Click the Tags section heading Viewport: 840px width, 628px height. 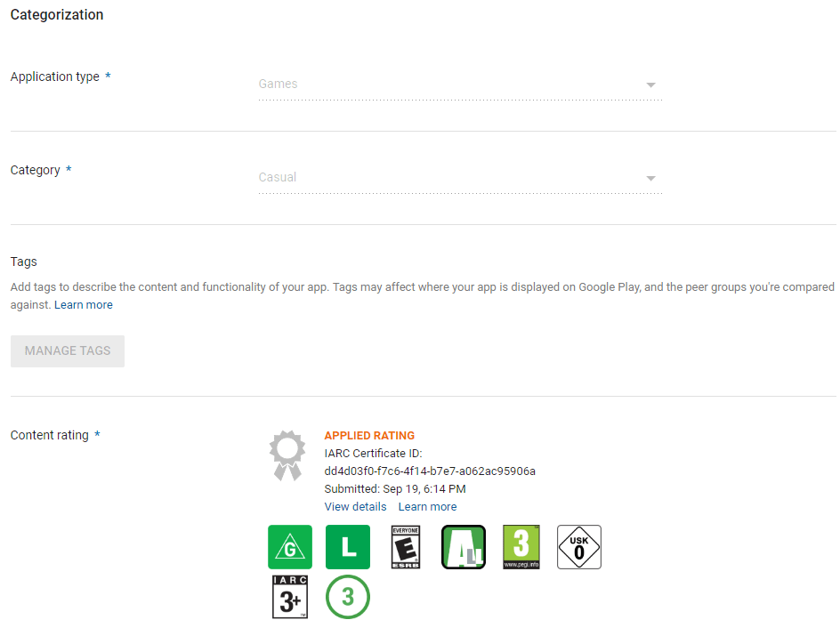pos(23,262)
